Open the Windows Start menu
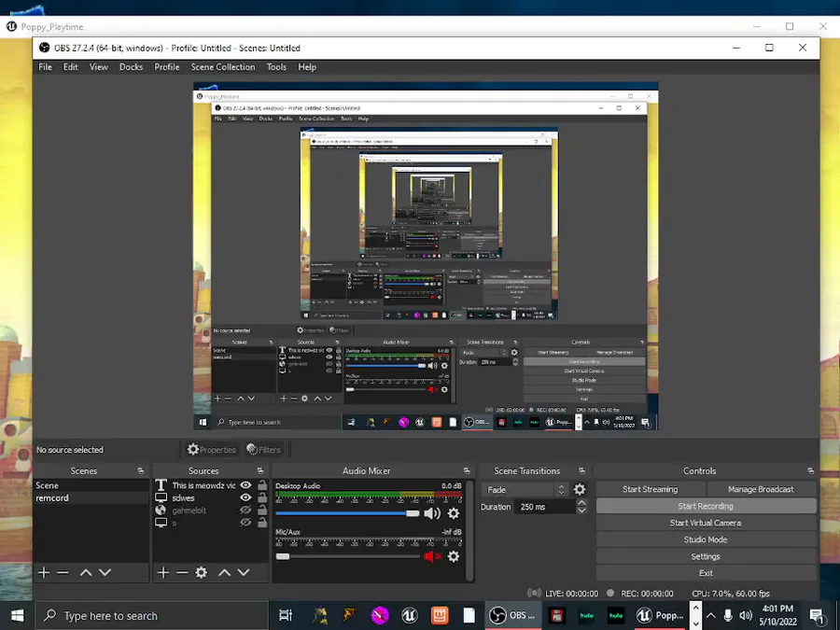The height and width of the screenshot is (630, 840). [17, 616]
